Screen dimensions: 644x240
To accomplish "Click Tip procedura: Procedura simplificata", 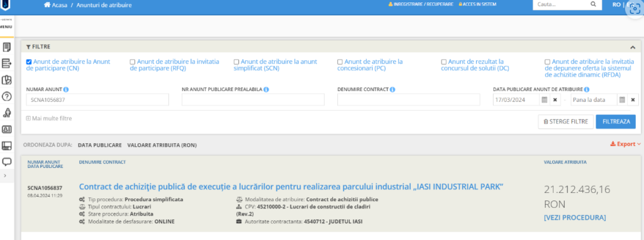I will click(131, 199).
